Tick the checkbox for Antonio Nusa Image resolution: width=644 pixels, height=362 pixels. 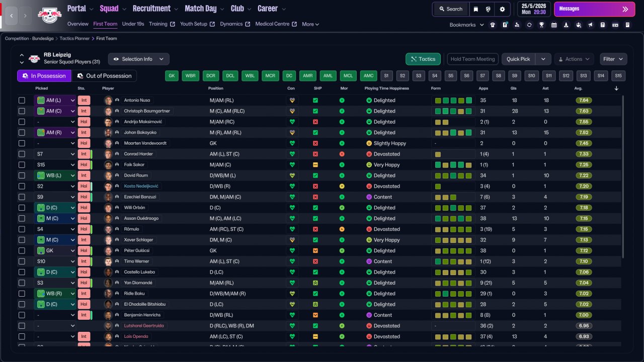(x=22, y=101)
